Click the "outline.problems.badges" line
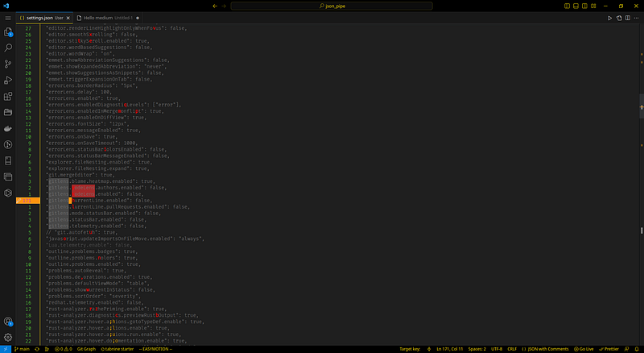Viewport: 644px width, 353px height. pos(92,251)
